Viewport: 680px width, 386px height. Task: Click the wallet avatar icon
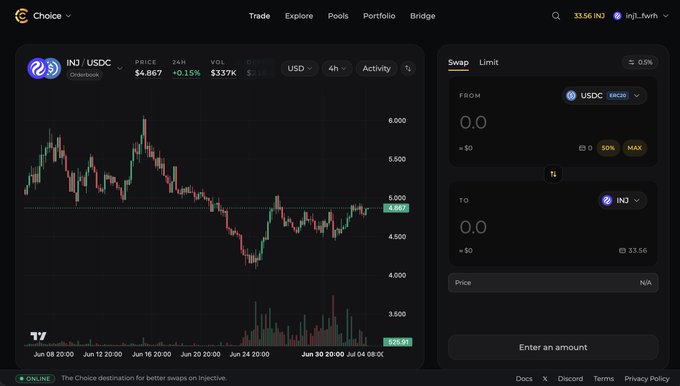point(617,16)
